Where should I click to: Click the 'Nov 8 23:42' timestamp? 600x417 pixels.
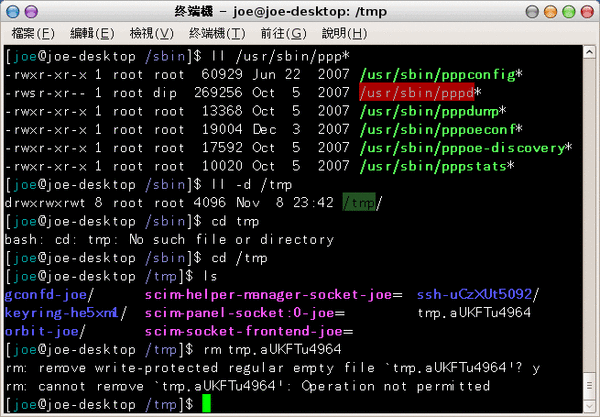(x=285, y=202)
